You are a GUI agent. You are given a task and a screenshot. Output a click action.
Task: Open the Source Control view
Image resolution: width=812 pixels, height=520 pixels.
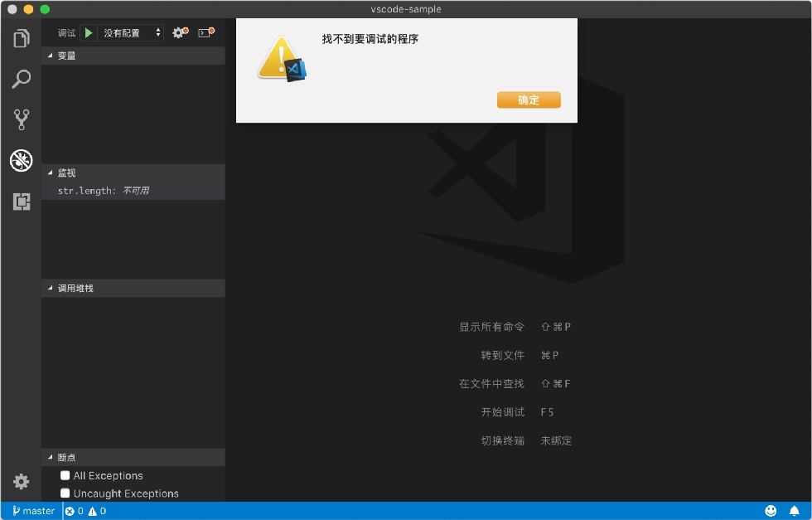22,119
